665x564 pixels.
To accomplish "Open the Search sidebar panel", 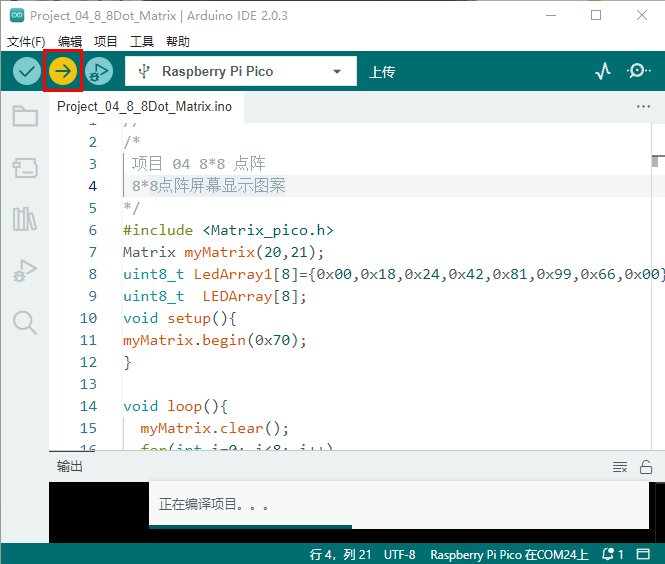I will (25, 323).
